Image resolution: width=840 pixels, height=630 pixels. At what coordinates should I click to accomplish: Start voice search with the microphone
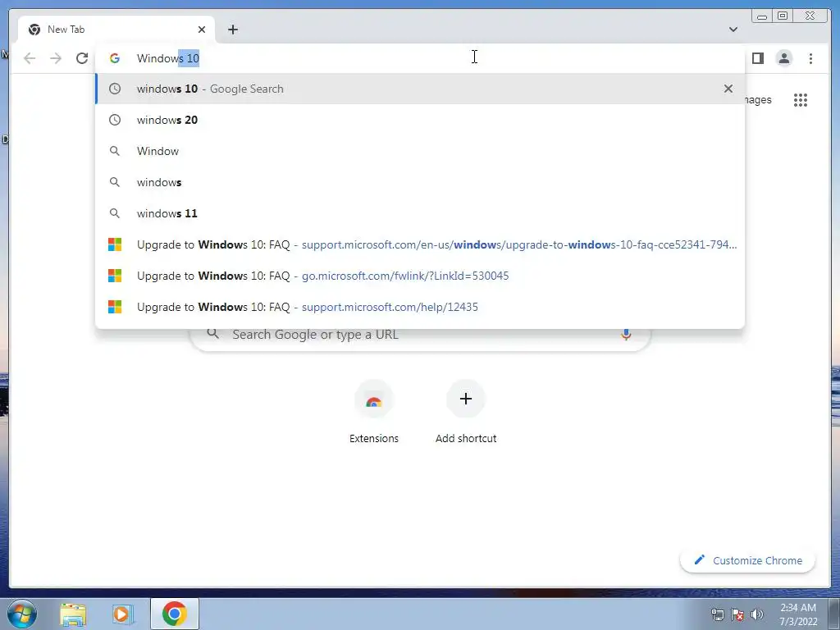coord(626,335)
